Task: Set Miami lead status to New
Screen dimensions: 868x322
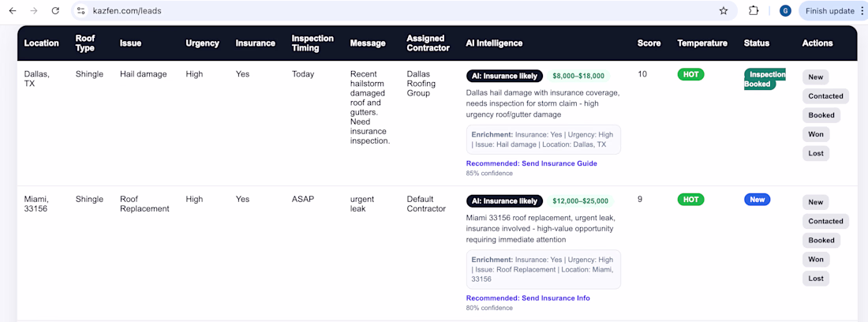Action: (x=815, y=202)
